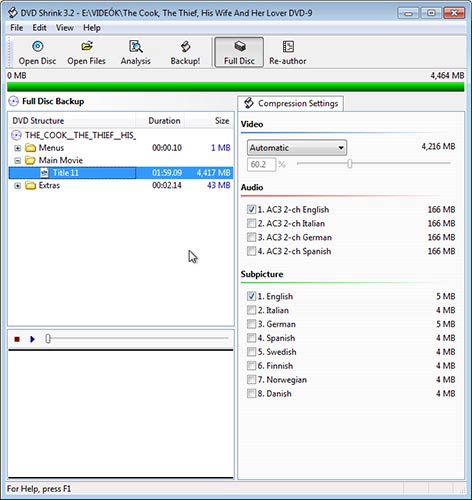The image size is (472, 500).
Task: Click the DVD Shrink title bar icon
Action: [13, 13]
